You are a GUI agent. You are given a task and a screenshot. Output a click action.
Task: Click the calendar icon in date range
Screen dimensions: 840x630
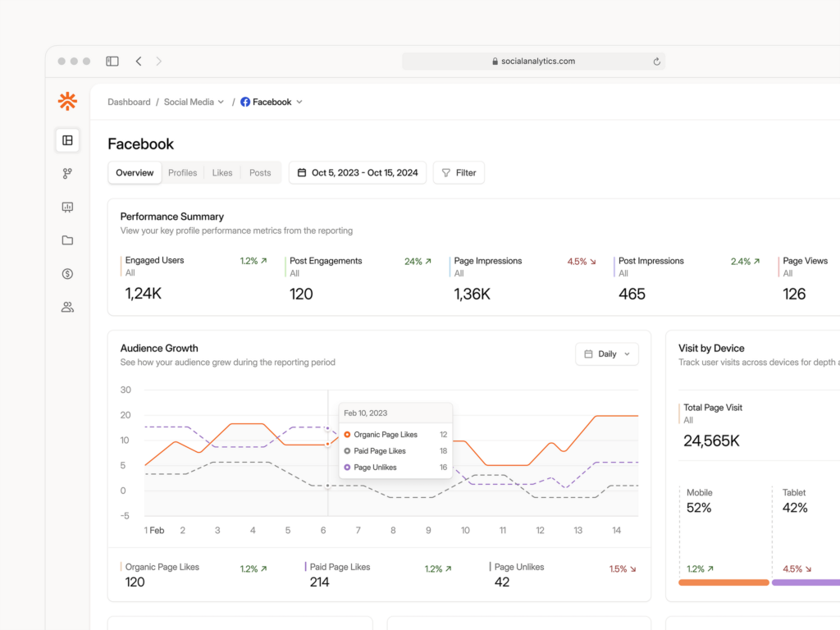[x=302, y=172]
